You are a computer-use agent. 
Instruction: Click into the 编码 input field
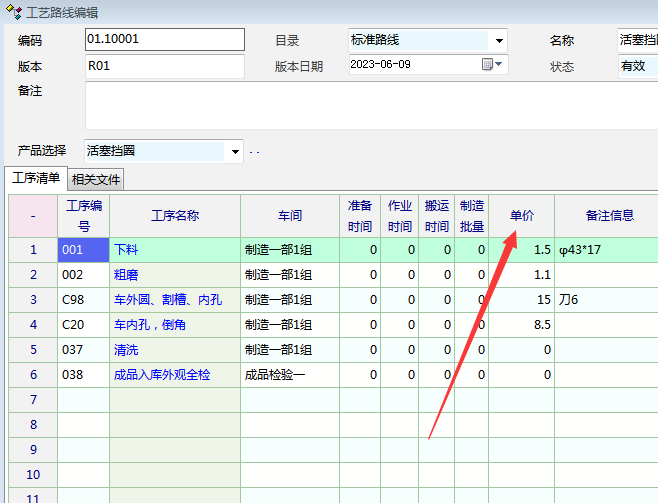coord(164,40)
